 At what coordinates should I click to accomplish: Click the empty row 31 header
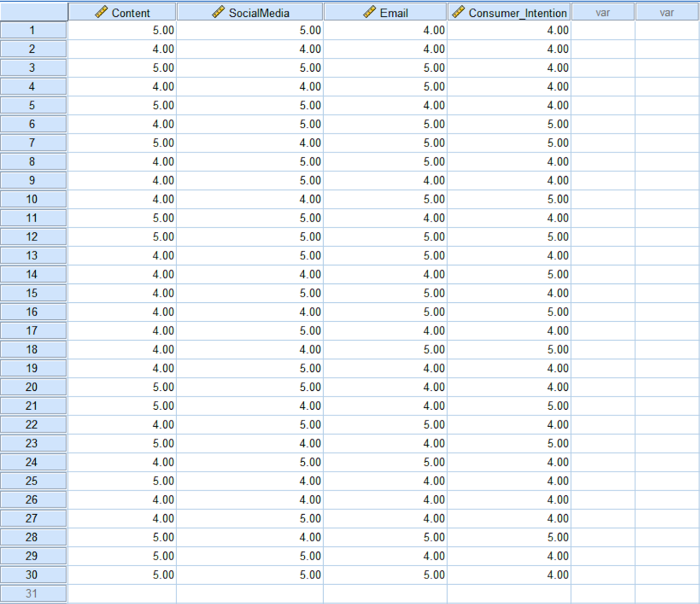[x=33, y=594]
